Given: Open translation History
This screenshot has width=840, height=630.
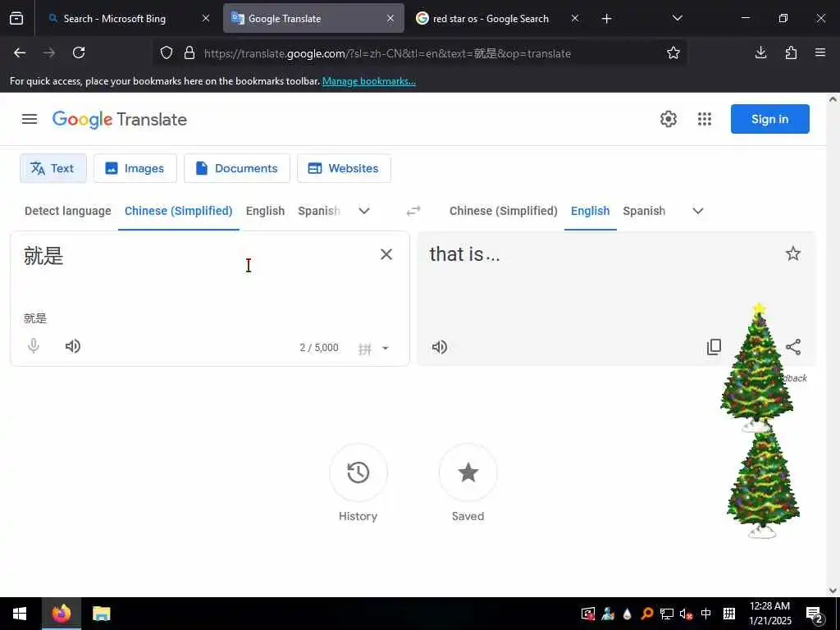Looking at the screenshot, I should click(358, 472).
